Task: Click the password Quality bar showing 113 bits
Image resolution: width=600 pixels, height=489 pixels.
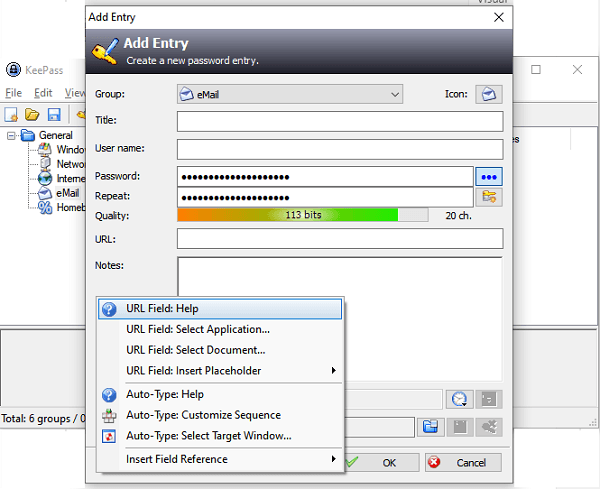Action: click(x=303, y=215)
